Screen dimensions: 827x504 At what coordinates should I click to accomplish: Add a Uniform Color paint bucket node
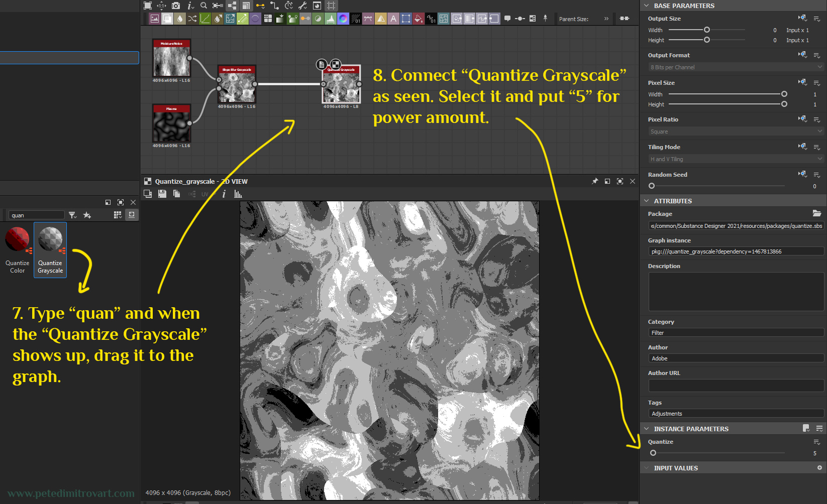pos(419,19)
